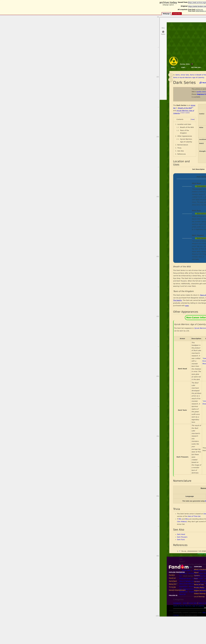Open the Armor Sets category link
The height and width of the screenshot is (644, 206).
coord(185,75)
